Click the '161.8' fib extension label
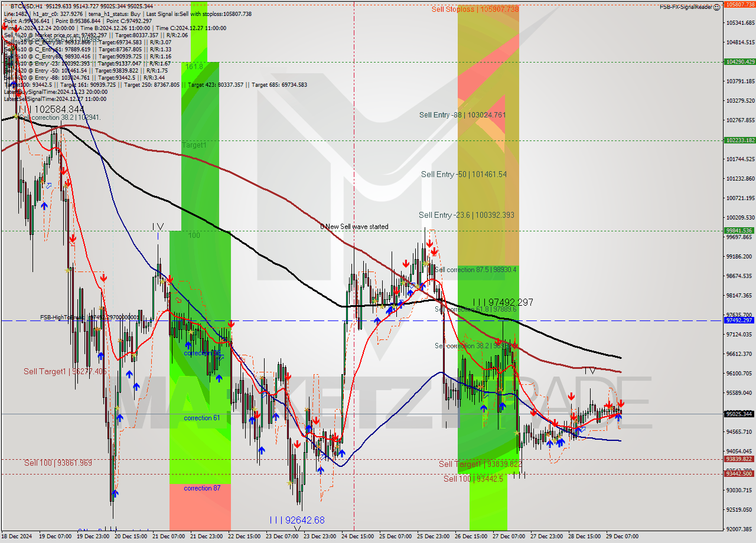 [x=194, y=67]
